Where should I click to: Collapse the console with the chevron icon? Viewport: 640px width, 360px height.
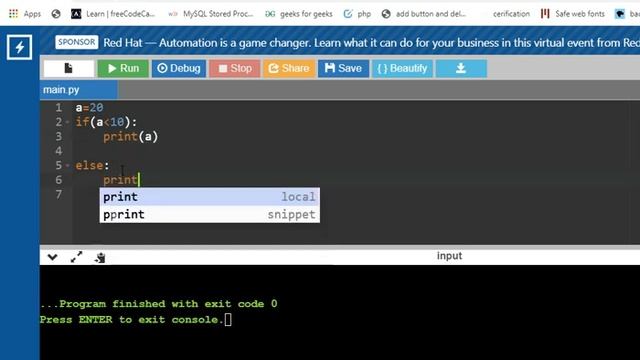pos(52,257)
